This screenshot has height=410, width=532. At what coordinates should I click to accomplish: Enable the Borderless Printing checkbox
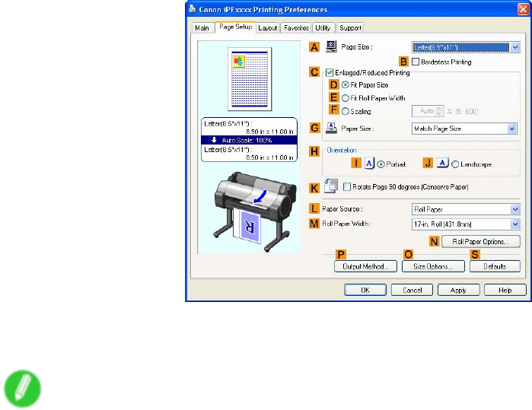click(416, 62)
